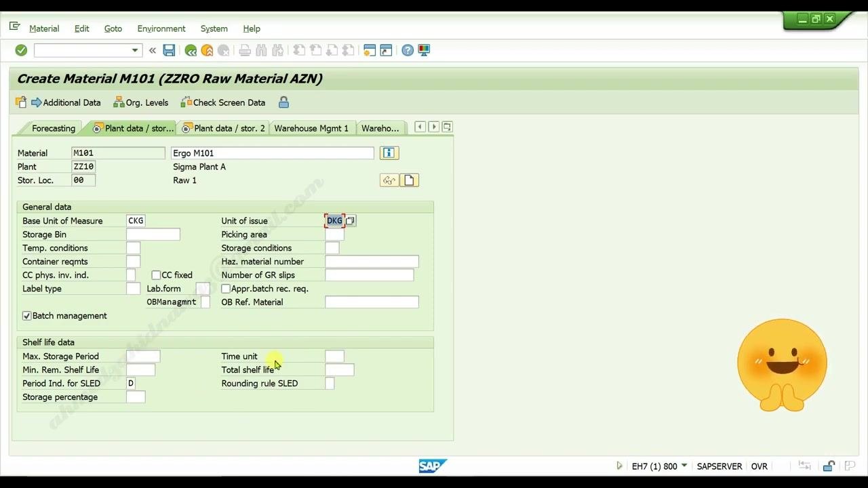Uncheck the Batch management checkbox
Viewport: 868px width, 488px height.
tap(27, 316)
